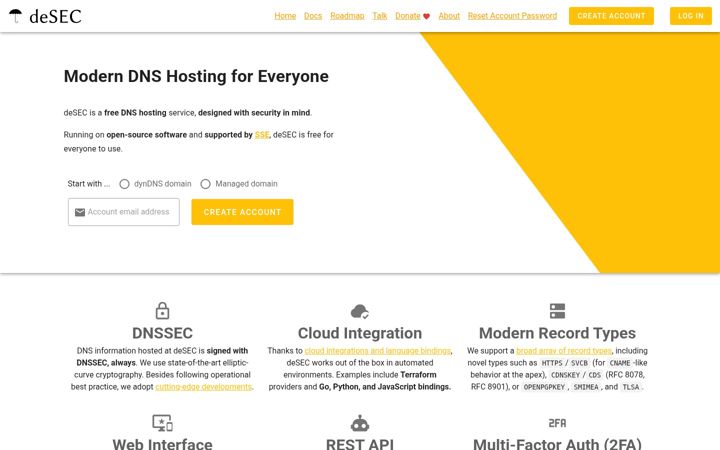This screenshot has width=720, height=450.
Task: Open the Roadmap navigation link
Action: pyautogui.click(x=347, y=16)
